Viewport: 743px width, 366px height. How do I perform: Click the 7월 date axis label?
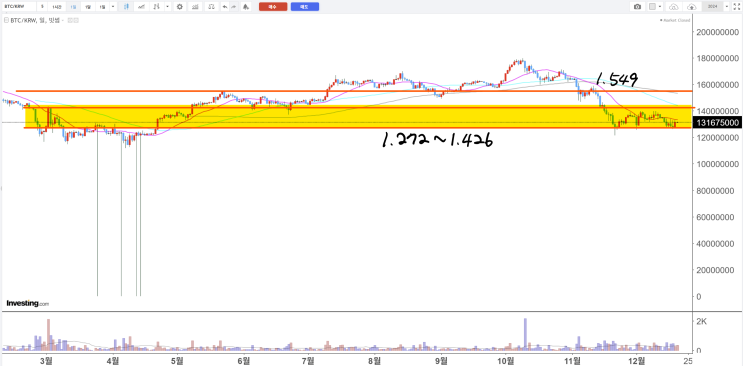[308, 360]
